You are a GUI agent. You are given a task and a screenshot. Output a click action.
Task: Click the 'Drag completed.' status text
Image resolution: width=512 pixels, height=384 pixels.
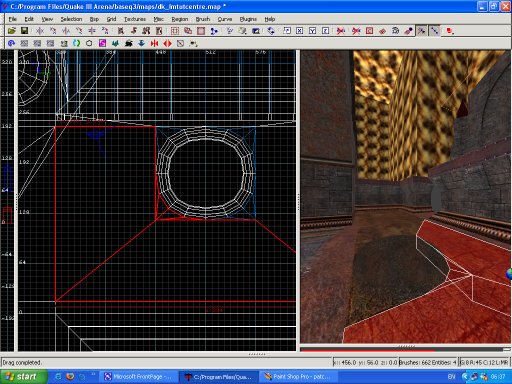[22, 362]
